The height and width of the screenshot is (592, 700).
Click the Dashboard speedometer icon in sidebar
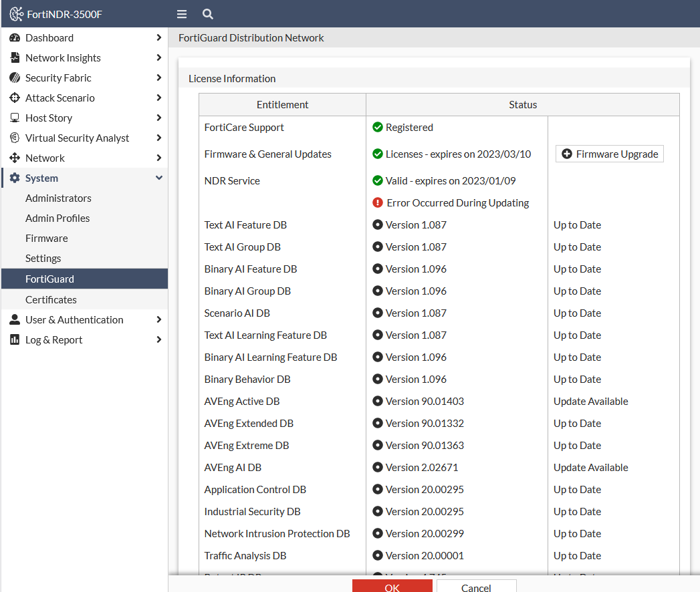[15, 37]
